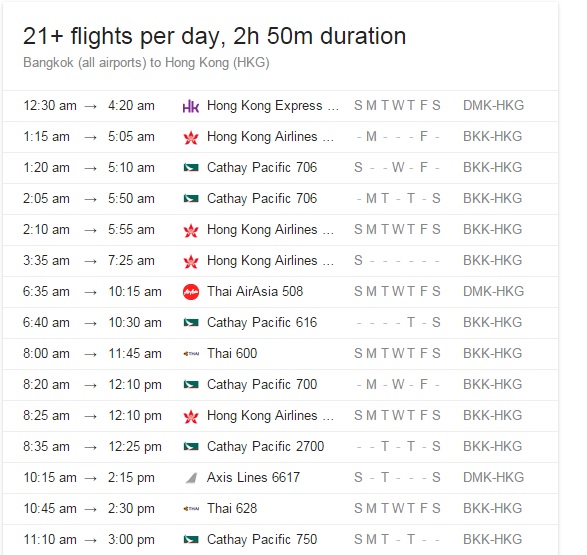Viewport: 587px width, 555px height.
Task: Click the Cathay Pacific 2700 logo
Action: point(191,446)
